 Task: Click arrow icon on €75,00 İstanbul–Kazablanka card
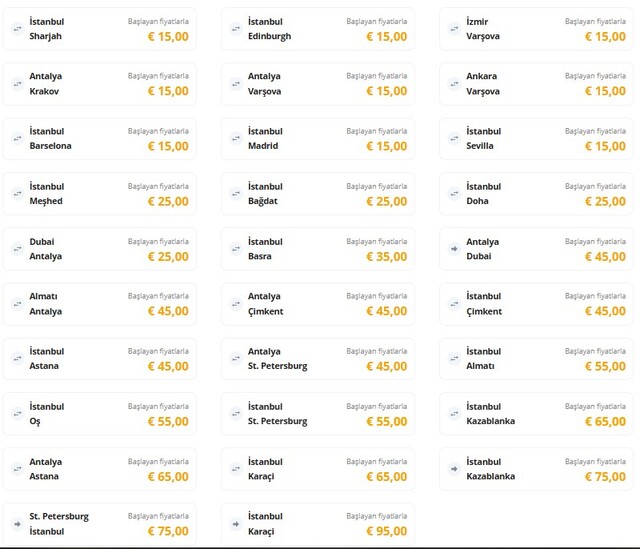click(x=454, y=468)
